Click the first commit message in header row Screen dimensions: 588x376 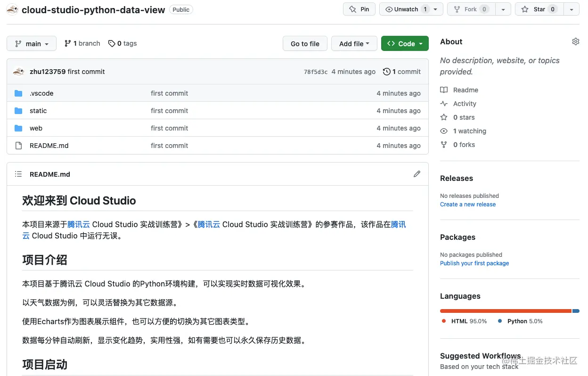[86, 72]
